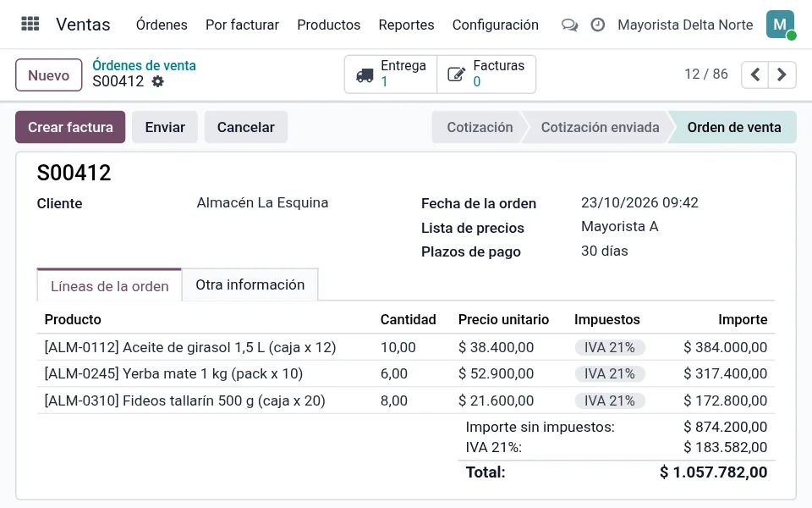
Task: Cancel the order with Cancelar
Action: [246, 127]
